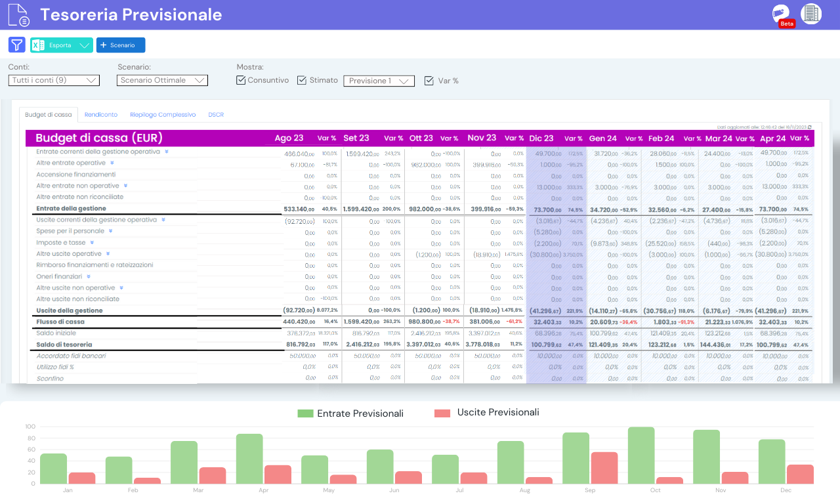Select the Utilizzo fidi % row label
The width and height of the screenshot is (840, 504).
(x=55, y=367)
